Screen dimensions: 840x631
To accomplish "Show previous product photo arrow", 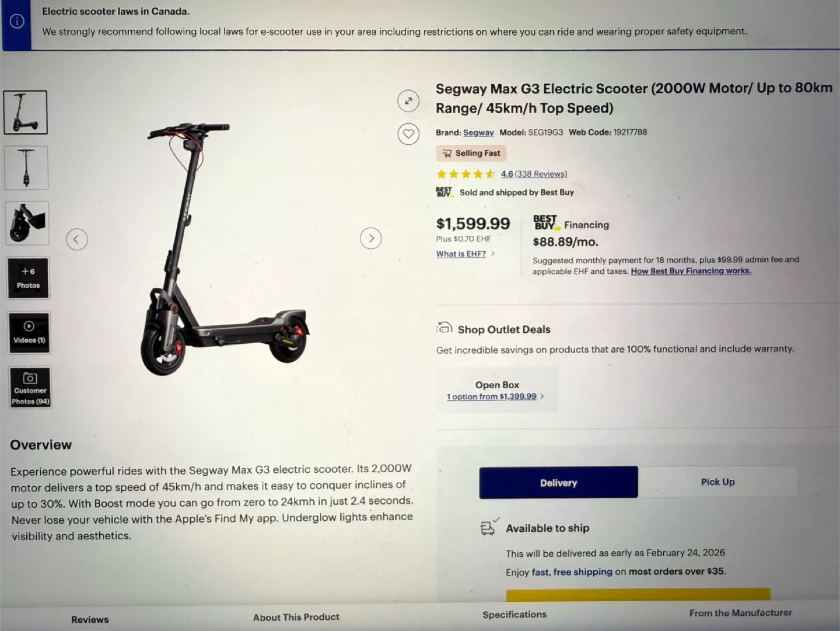I will click(x=76, y=239).
